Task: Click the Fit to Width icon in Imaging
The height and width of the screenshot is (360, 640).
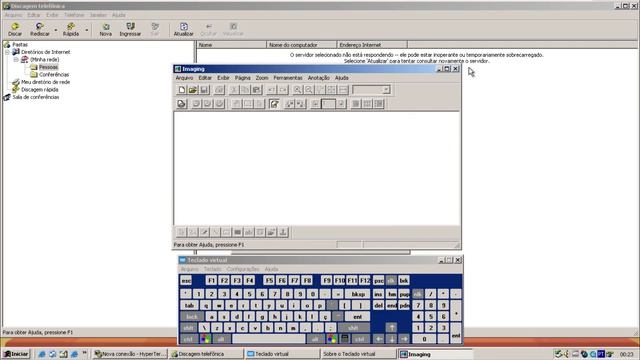Action: coord(343,90)
